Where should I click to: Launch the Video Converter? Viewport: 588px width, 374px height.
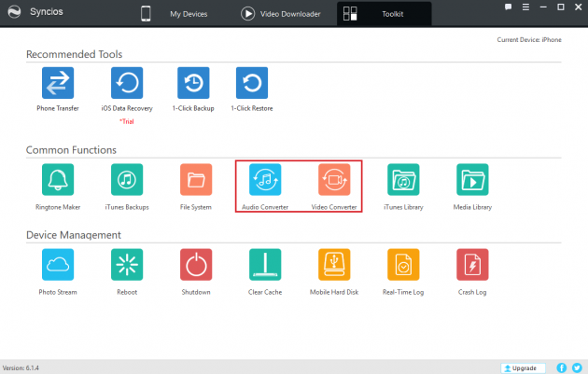click(x=334, y=179)
